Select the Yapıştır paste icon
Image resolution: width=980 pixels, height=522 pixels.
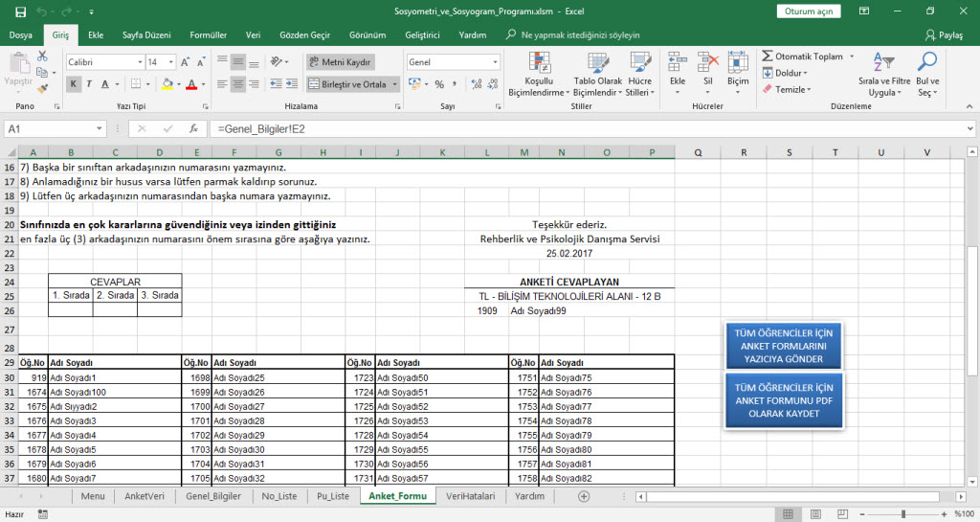(x=19, y=62)
